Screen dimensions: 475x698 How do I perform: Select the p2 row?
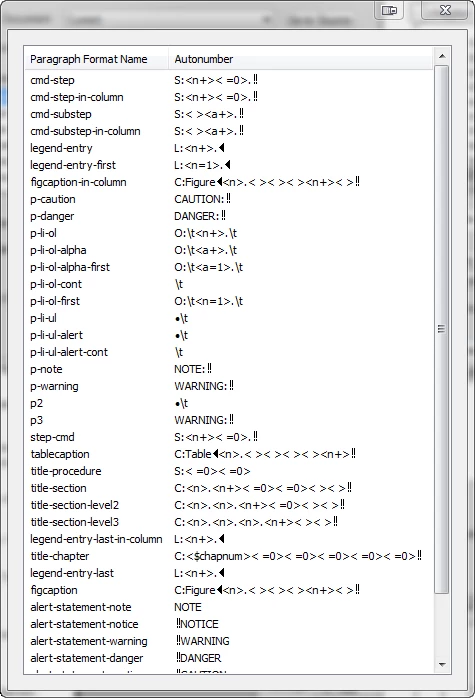[x=228, y=403]
